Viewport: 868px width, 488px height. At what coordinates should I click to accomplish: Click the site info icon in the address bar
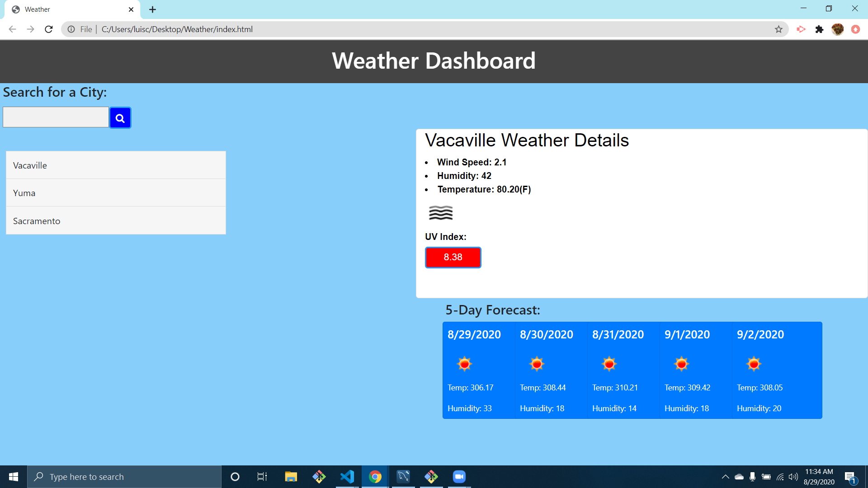pos(71,29)
